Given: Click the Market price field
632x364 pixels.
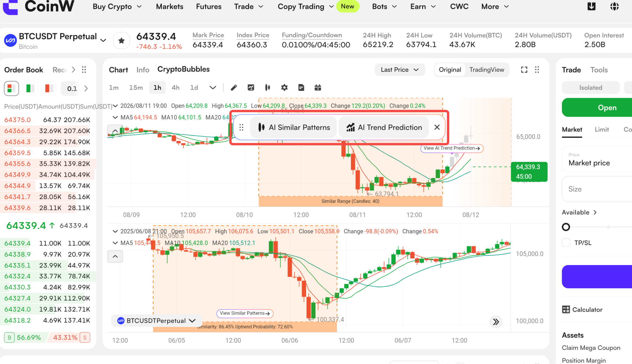Looking at the screenshot, I should 597,159.
